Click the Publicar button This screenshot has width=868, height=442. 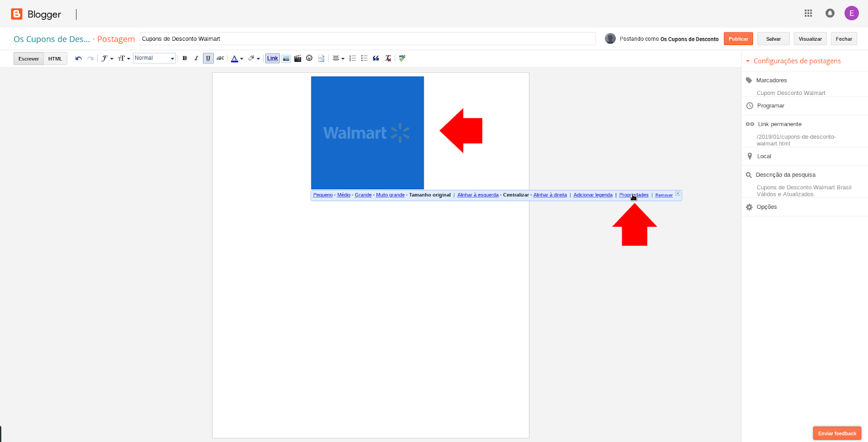click(738, 39)
